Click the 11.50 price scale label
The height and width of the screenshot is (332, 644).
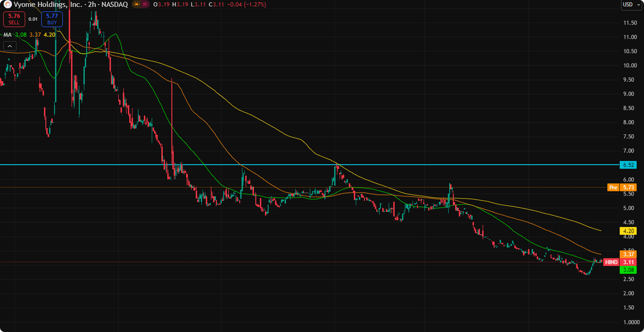pos(630,23)
